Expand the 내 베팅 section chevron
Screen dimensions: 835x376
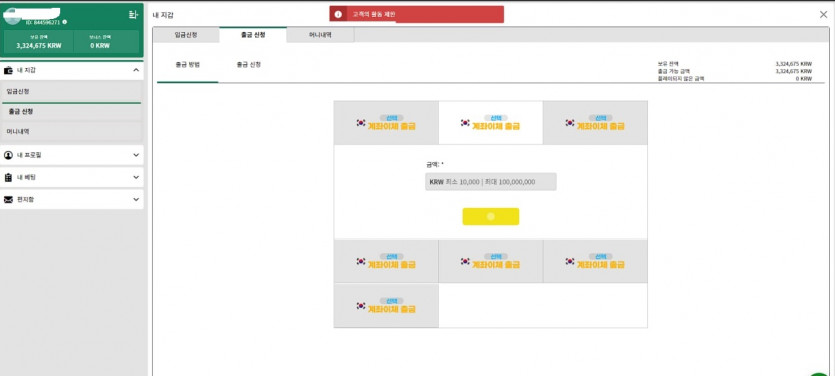(x=136, y=177)
